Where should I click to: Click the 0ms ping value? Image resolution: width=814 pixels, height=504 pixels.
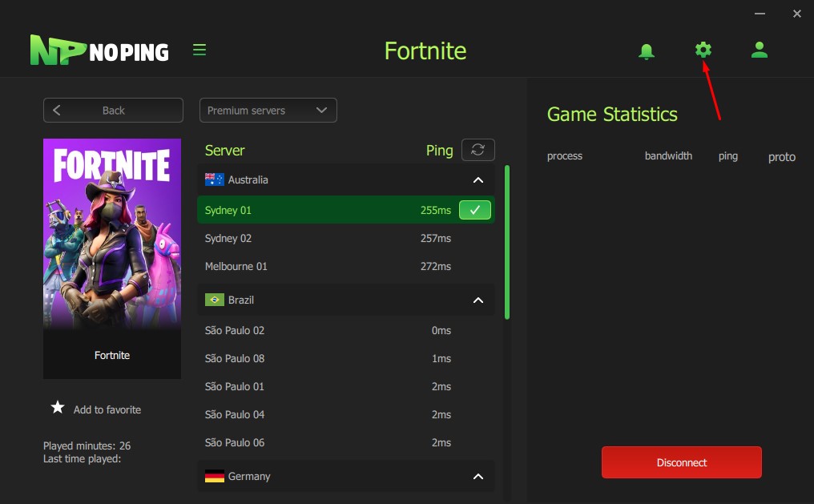(441, 331)
